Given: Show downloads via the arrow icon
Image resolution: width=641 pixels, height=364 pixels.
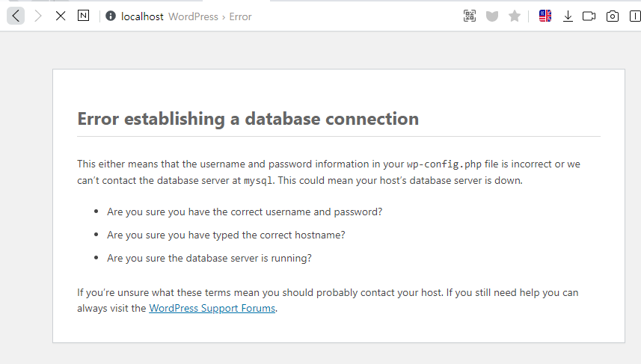Looking at the screenshot, I should point(568,16).
